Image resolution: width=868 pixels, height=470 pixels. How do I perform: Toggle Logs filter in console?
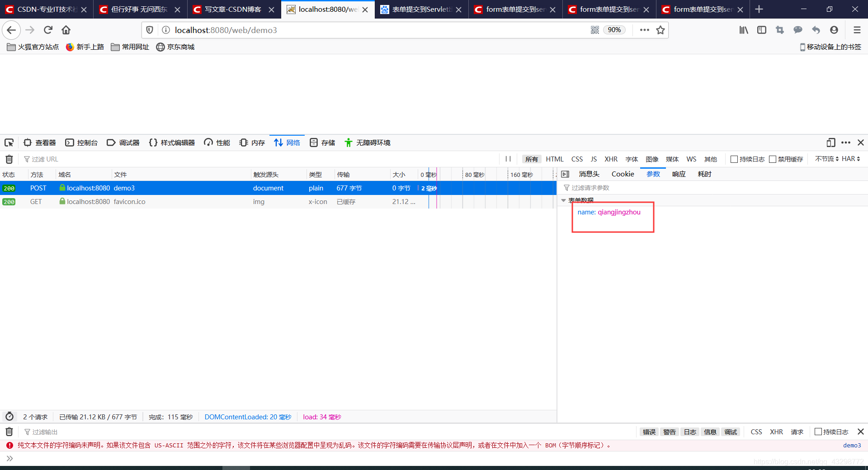pyautogui.click(x=690, y=432)
